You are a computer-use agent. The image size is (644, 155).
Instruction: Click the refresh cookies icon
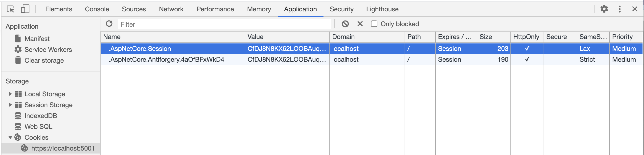point(109,24)
